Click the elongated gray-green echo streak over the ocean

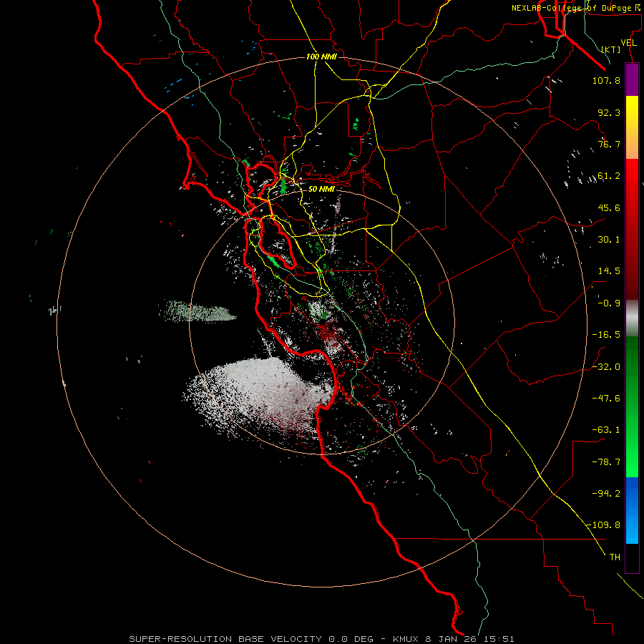pyautogui.click(x=197, y=311)
